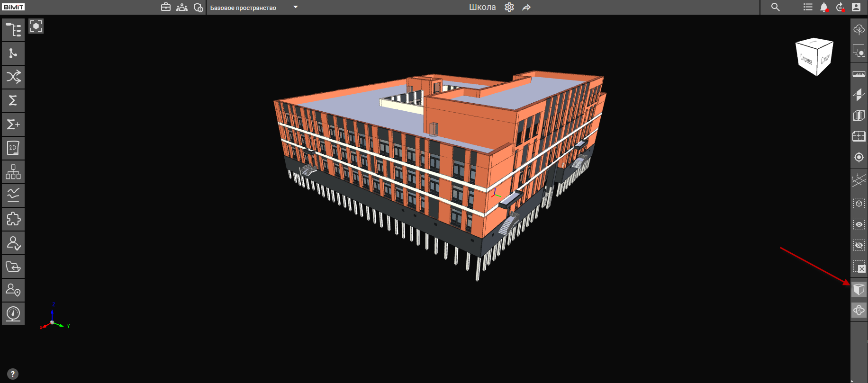Open the puzzle-piece plugins panel
The image size is (868, 383).
click(x=13, y=219)
